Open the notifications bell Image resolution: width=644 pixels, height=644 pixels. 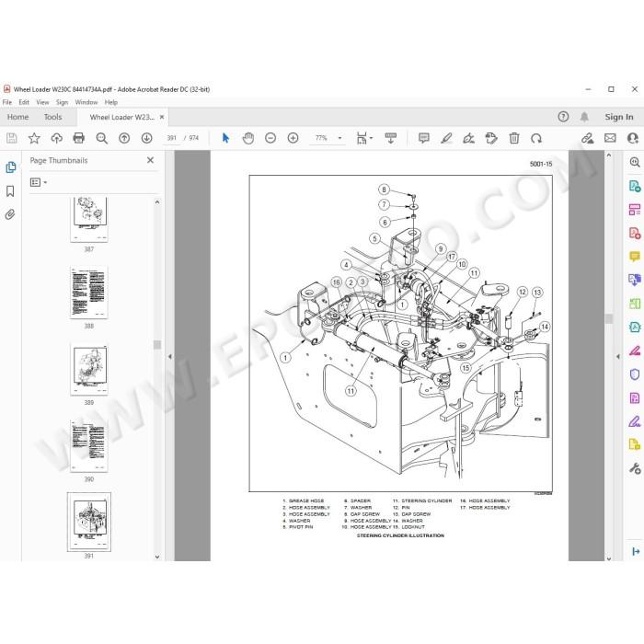pos(584,117)
